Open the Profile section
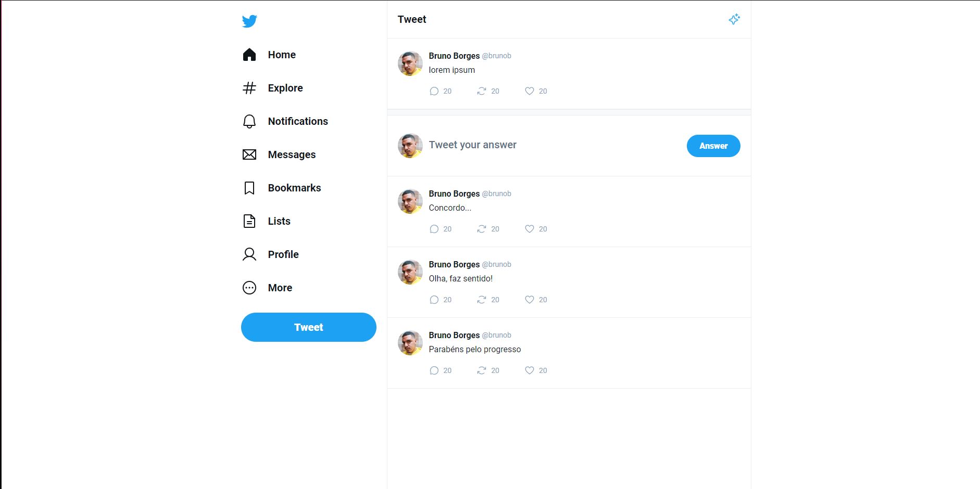Screen dimensions: 980x489 click(283, 254)
